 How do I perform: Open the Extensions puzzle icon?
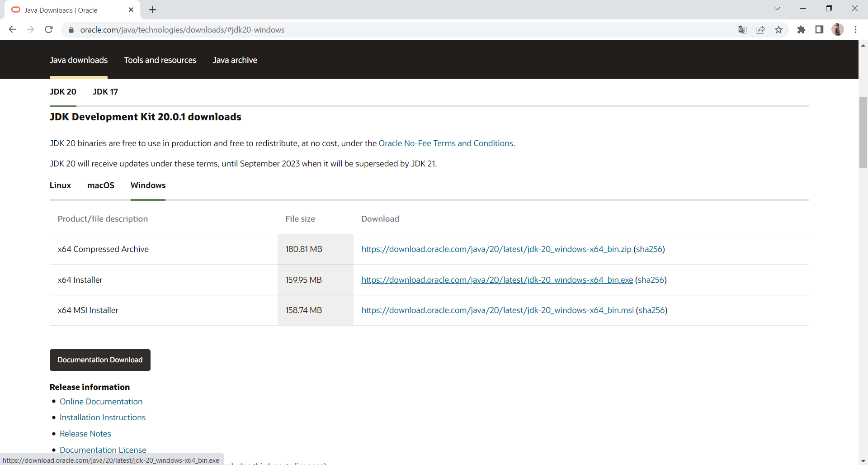coord(801,30)
